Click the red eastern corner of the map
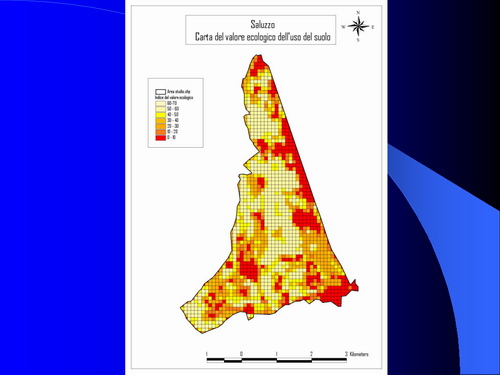Viewport: 500px width, 375px height. click(x=353, y=286)
